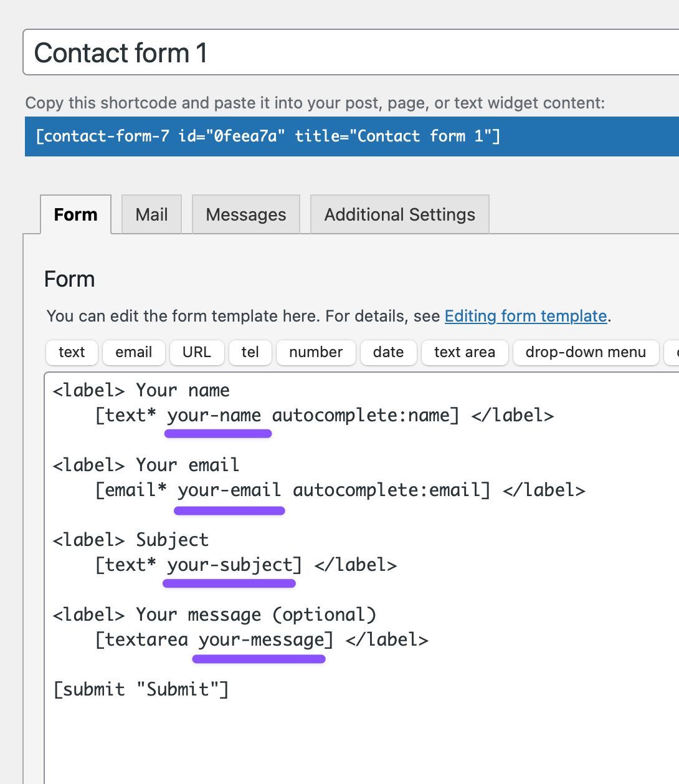The width and height of the screenshot is (679, 784).
Task: Click the your-email field in template
Action: pos(229,490)
